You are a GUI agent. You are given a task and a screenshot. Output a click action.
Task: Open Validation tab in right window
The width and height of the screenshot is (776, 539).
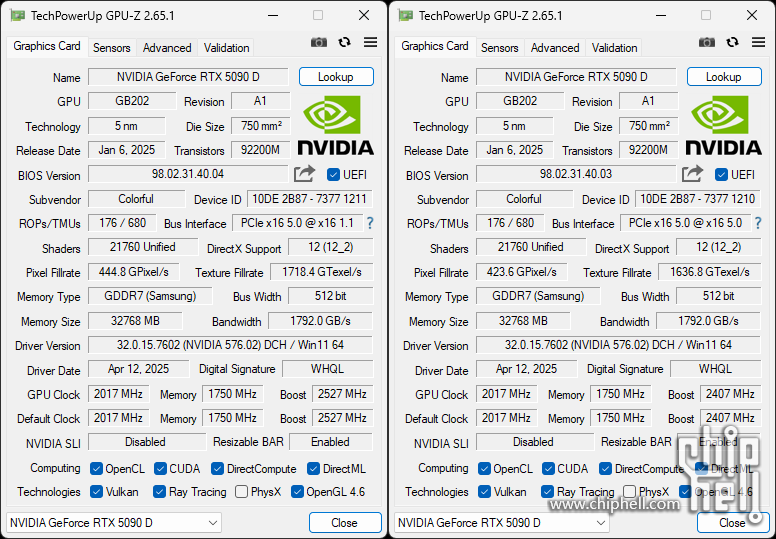(x=615, y=48)
